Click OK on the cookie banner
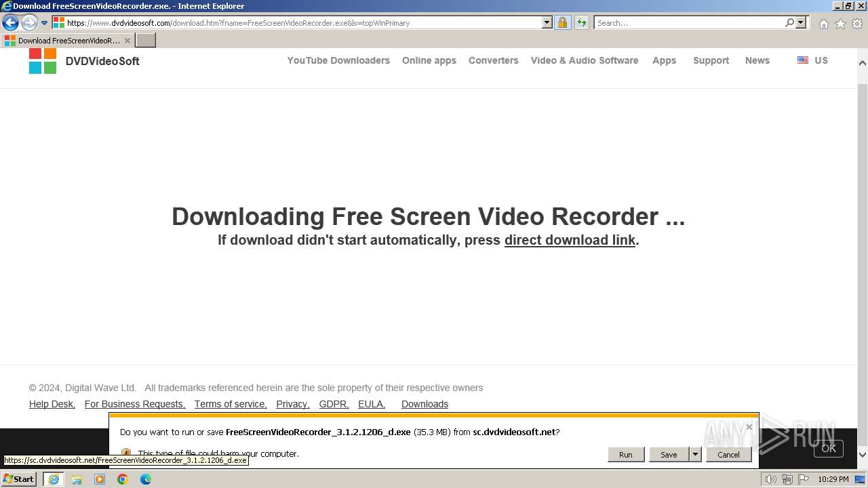868x488 pixels. click(829, 449)
